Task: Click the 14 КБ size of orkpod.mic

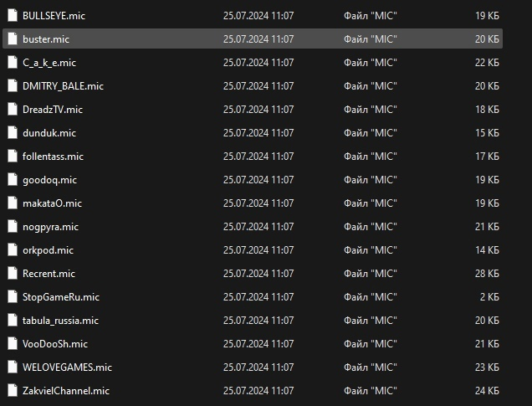Action: point(487,249)
